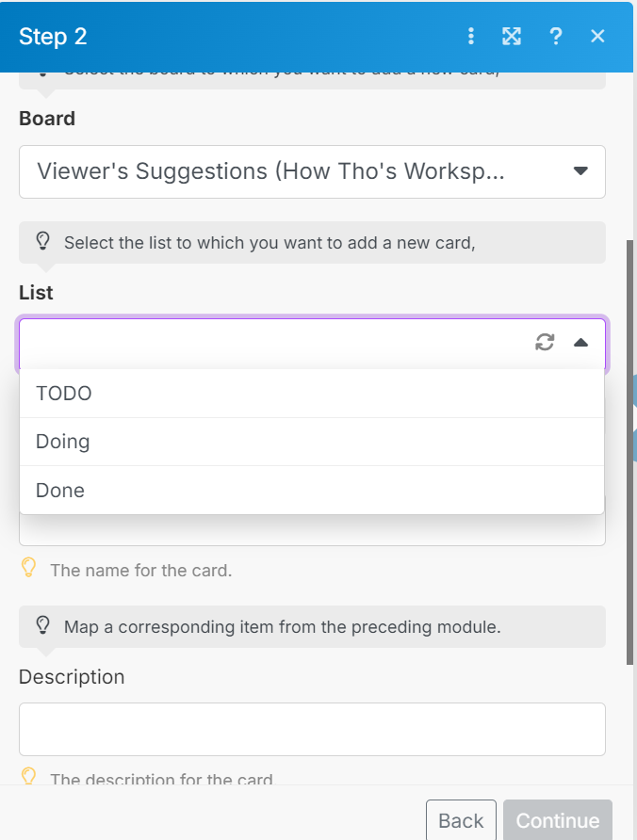Close the Step 2 dialog

(597, 37)
